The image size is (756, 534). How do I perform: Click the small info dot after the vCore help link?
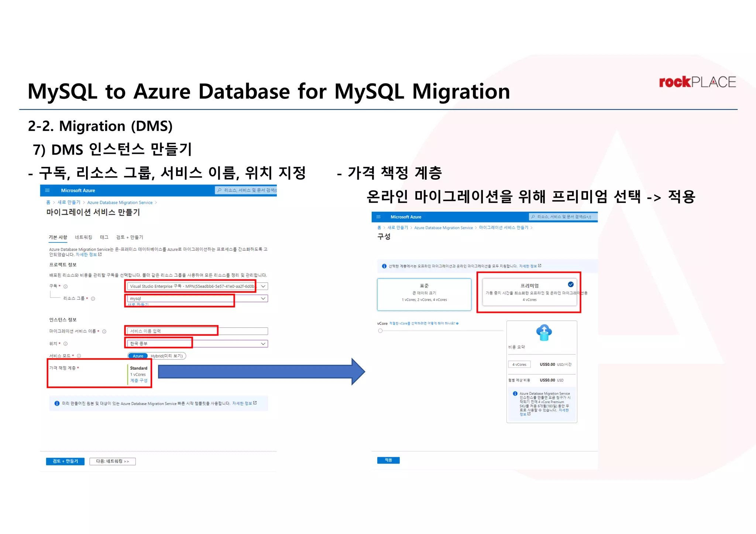[457, 323]
